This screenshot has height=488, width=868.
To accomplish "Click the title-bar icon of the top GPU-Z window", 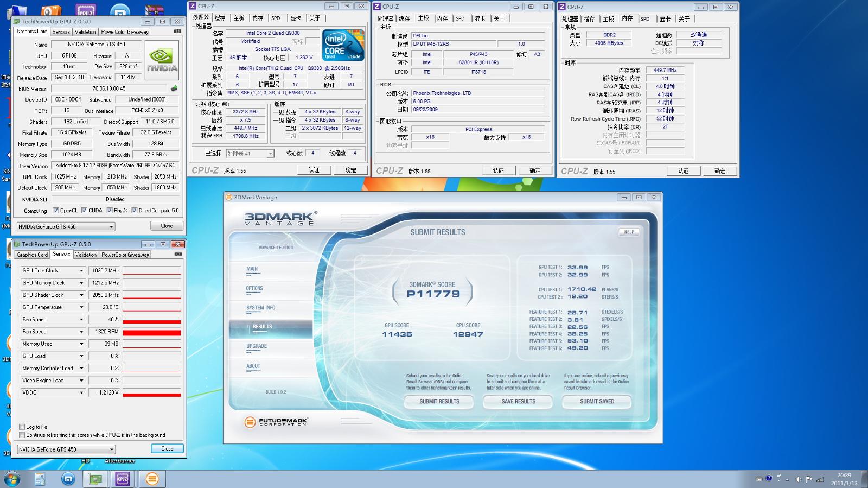I will click(x=17, y=21).
